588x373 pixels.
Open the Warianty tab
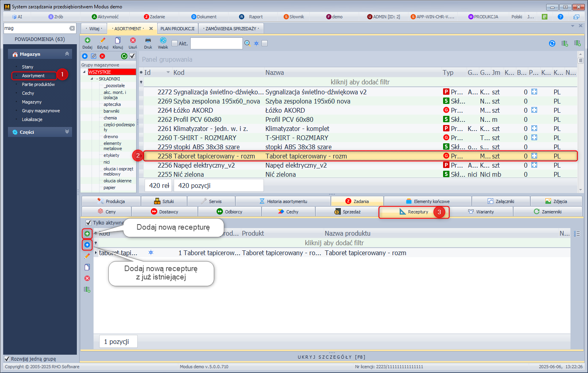pos(481,212)
